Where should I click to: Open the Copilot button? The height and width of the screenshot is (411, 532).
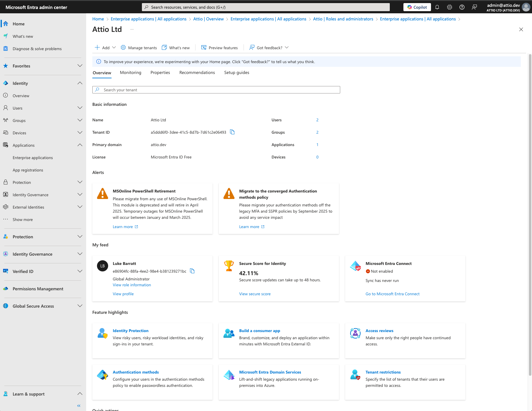point(417,7)
